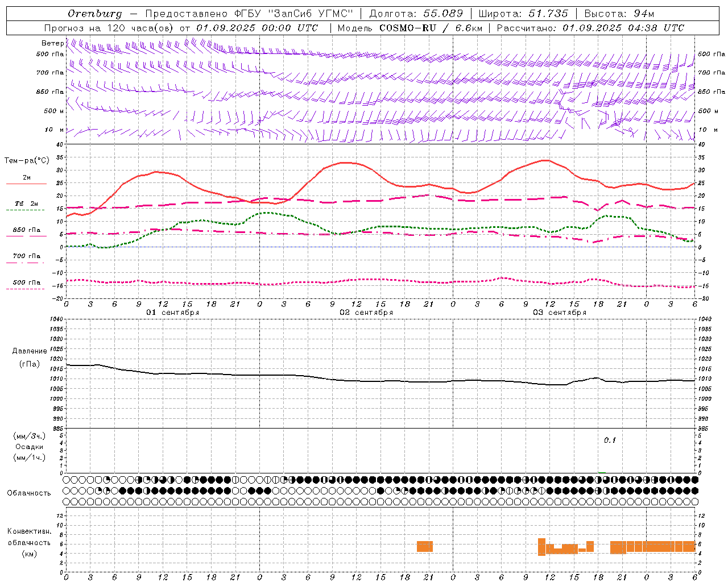The height and width of the screenshot is (582, 728).
Task: Click '40' at top of left temperature axis
Action: 60,144
